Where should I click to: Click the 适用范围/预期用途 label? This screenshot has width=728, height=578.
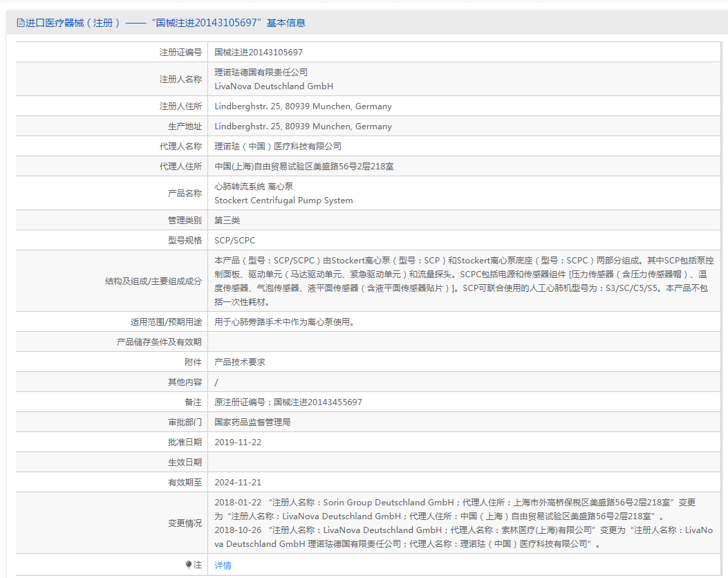(x=166, y=321)
